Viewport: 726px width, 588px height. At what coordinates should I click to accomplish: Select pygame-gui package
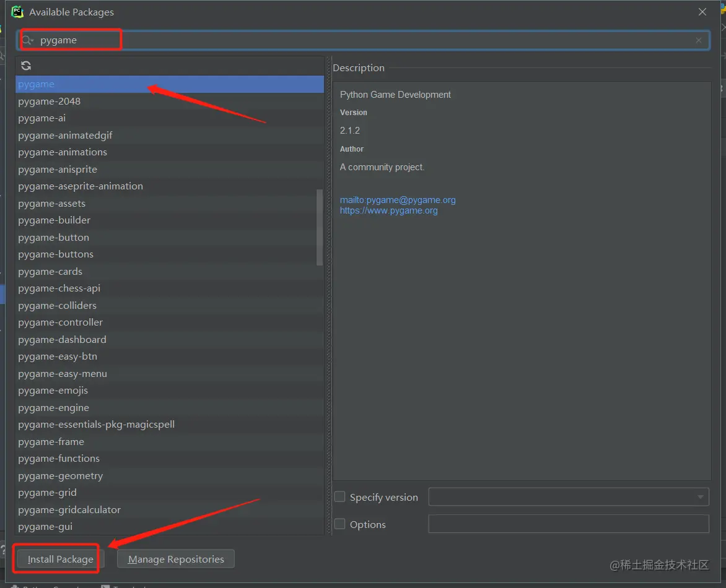(x=170, y=527)
